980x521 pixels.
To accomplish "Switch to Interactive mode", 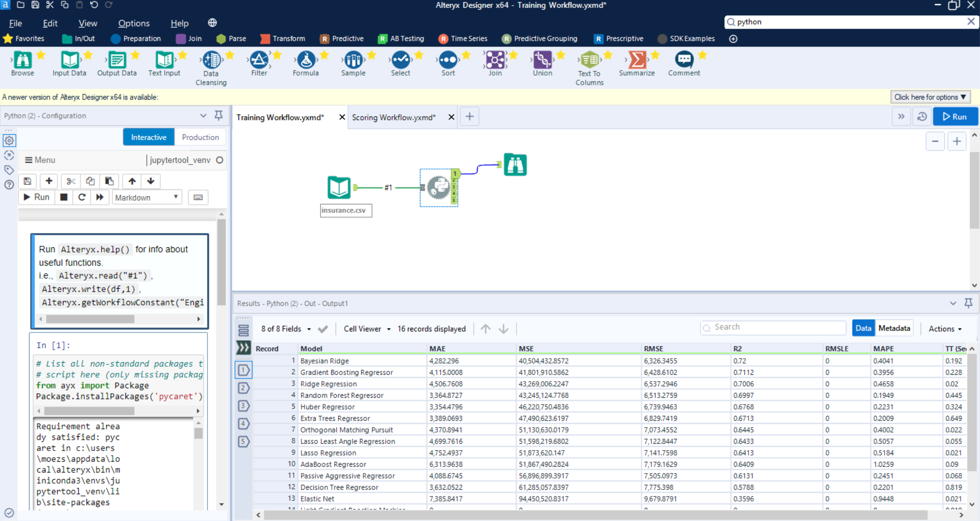I will [x=148, y=137].
